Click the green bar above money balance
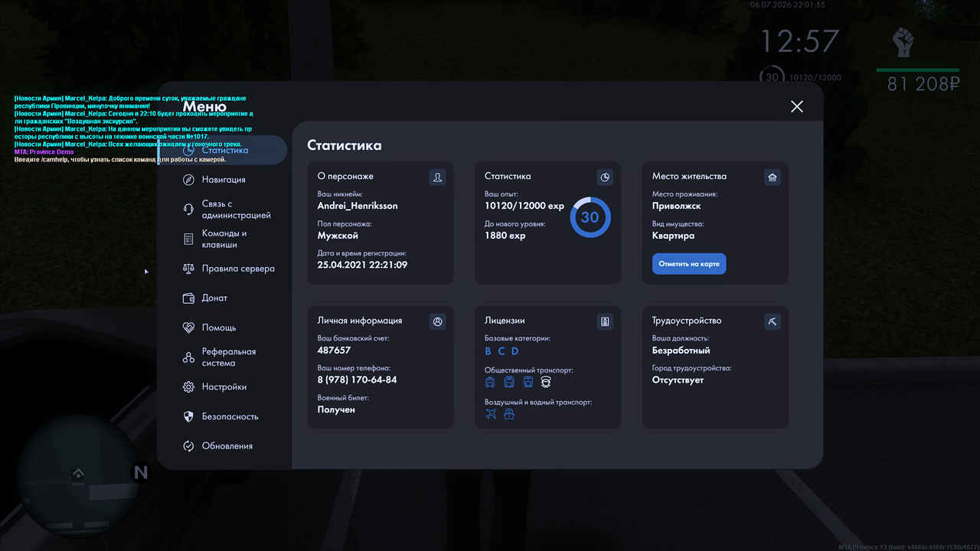Screen dimensions: 980x551 [x=918, y=70]
